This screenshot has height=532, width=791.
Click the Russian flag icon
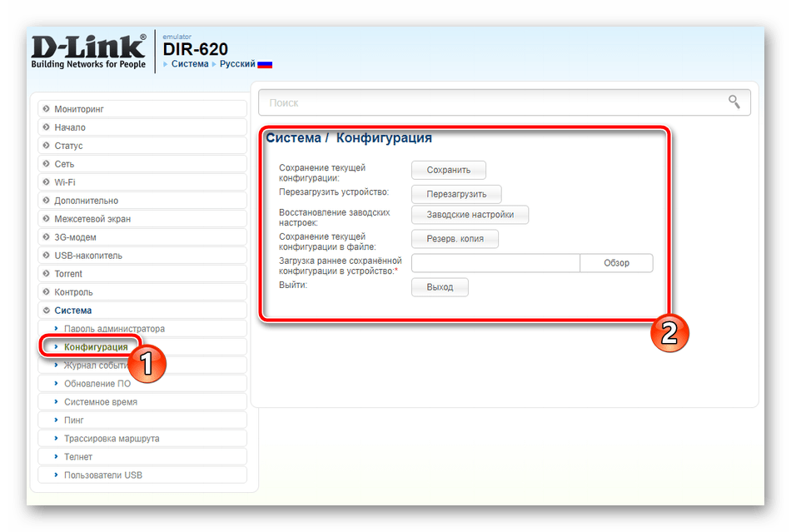pos(265,65)
